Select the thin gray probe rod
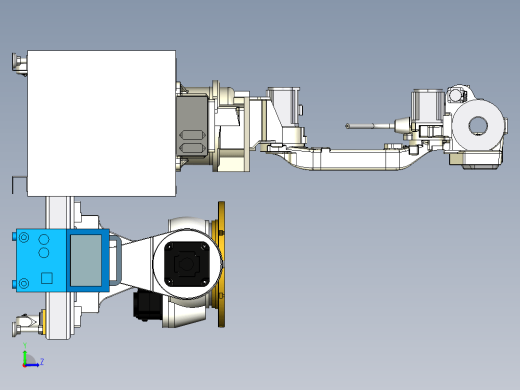The width and height of the screenshot is (520, 390). pyautogui.click(x=369, y=126)
